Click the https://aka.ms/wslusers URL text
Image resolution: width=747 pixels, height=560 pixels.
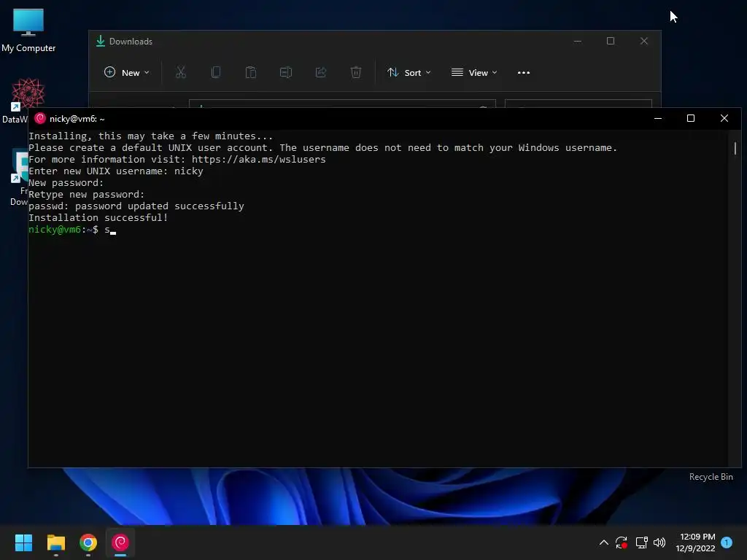[x=259, y=160]
